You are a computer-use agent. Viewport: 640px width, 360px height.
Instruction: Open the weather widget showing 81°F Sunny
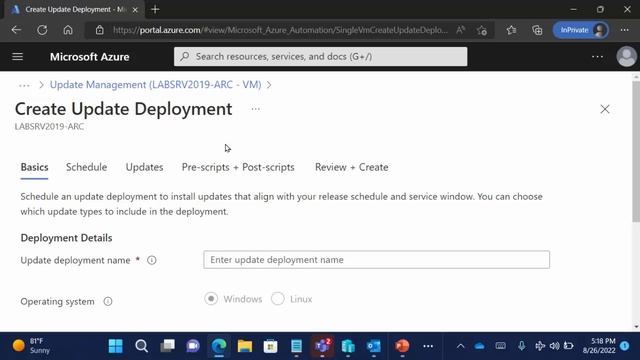31,346
